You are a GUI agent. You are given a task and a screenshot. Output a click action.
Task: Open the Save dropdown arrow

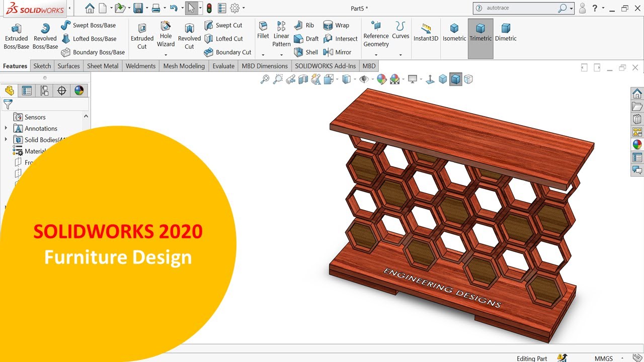[x=146, y=8]
